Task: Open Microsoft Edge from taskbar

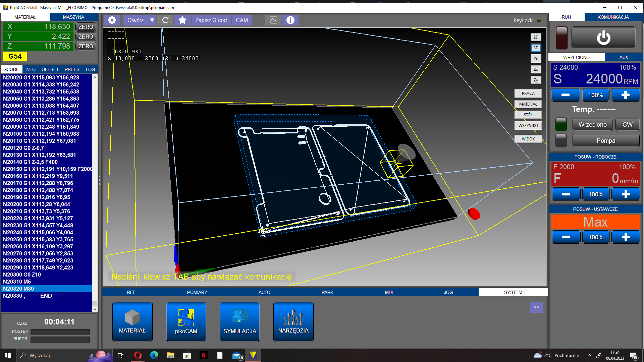Action: (154, 355)
